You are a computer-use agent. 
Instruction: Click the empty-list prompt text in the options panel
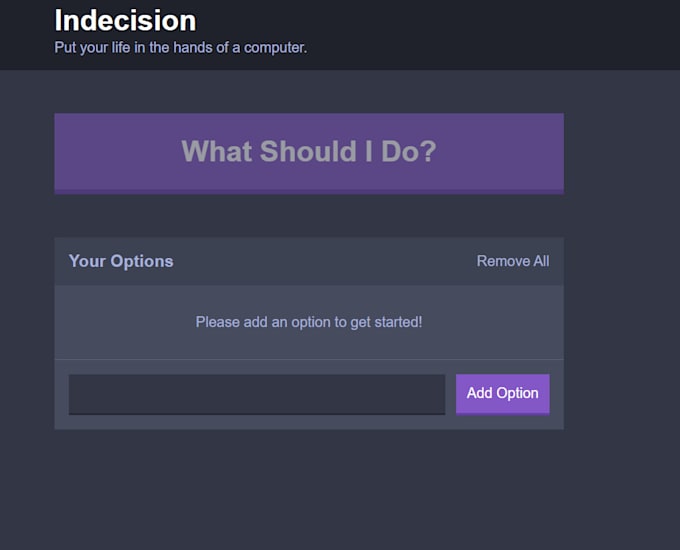(308, 322)
